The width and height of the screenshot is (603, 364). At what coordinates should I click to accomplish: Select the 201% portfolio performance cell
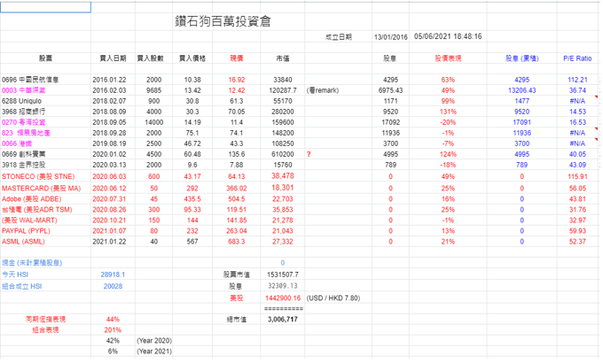[113, 329]
